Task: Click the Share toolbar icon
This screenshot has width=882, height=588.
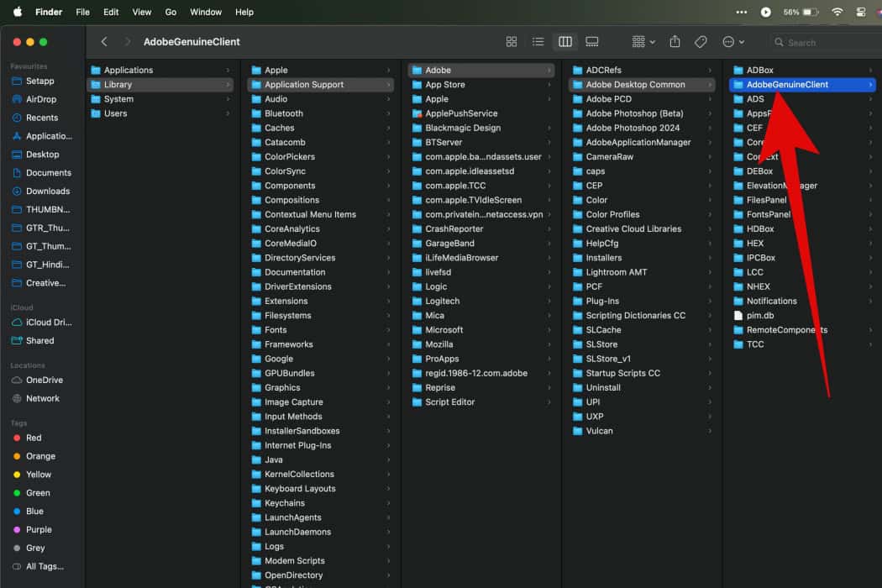Action: point(675,42)
